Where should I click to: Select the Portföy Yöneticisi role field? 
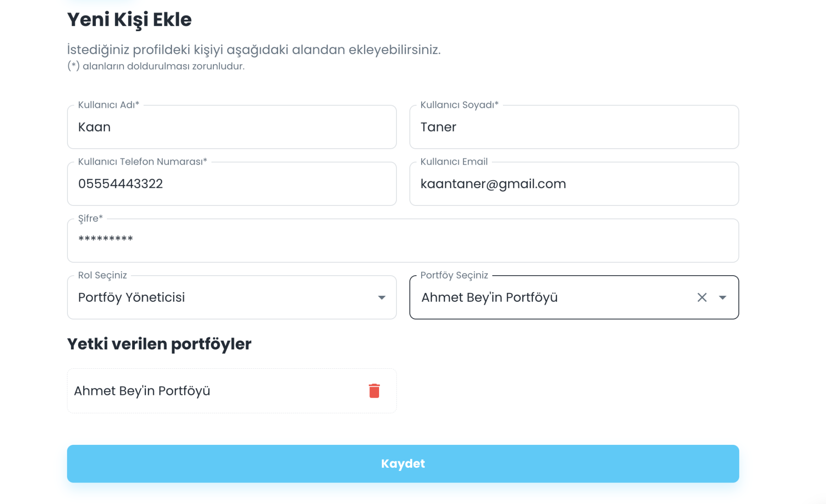[232, 297]
